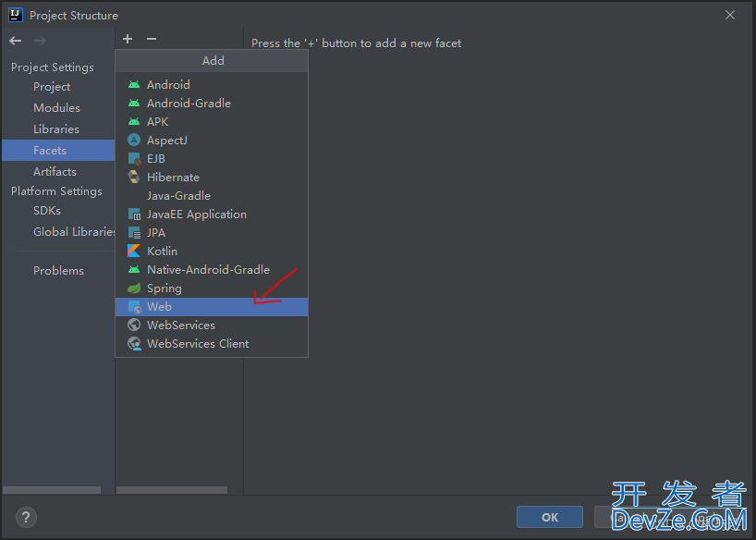
Task: Click the EJB bean icon
Action: (134, 158)
